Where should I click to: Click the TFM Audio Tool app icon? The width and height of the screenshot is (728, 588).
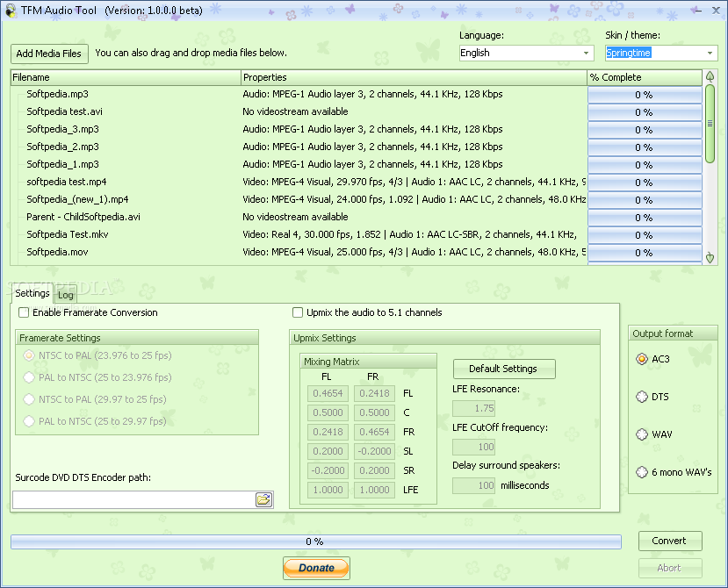[11, 11]
